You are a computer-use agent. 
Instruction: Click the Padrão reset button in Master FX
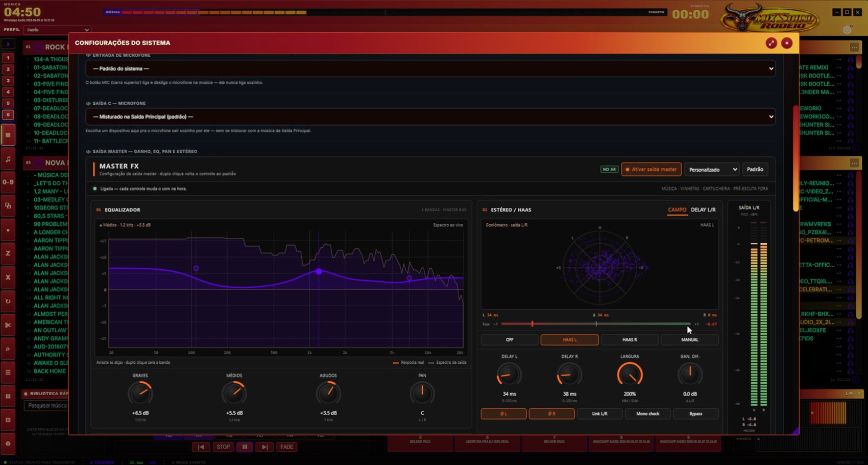coord(755,170)
